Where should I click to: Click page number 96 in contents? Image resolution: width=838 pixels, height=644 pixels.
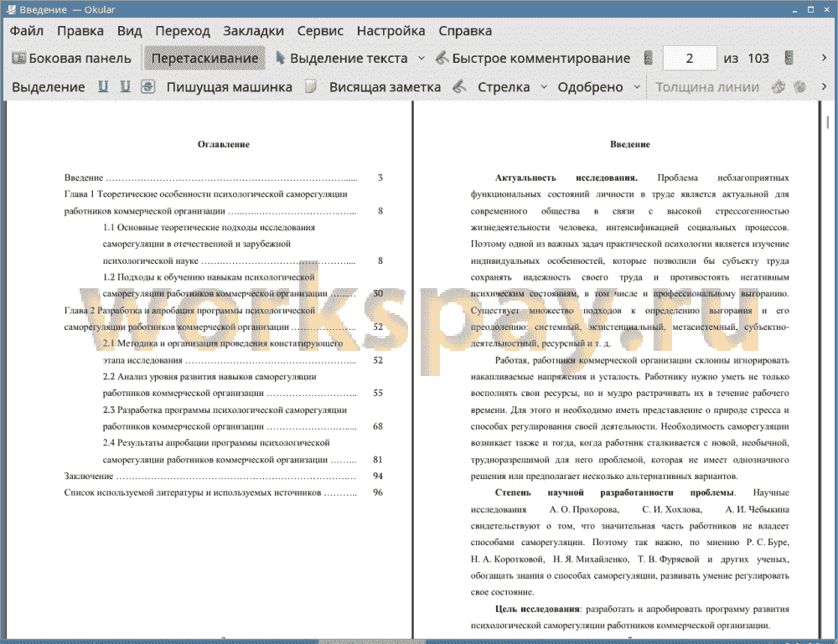(x=378, y=492)
